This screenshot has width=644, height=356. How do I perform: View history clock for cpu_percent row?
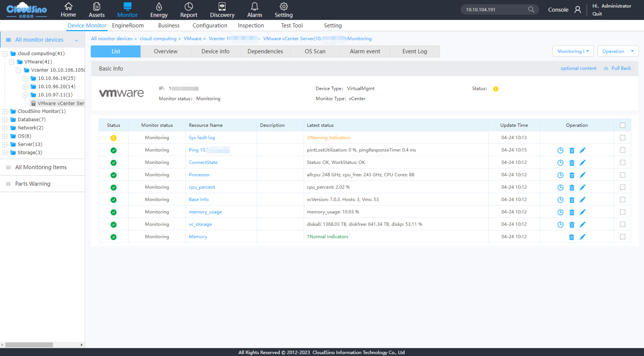560,187
